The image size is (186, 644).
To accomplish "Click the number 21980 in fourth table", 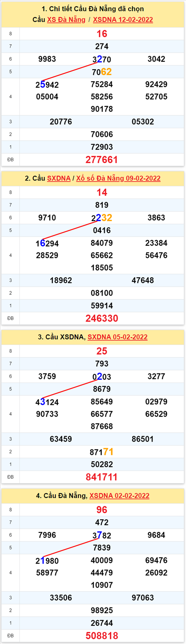I will tap(47, 561).
